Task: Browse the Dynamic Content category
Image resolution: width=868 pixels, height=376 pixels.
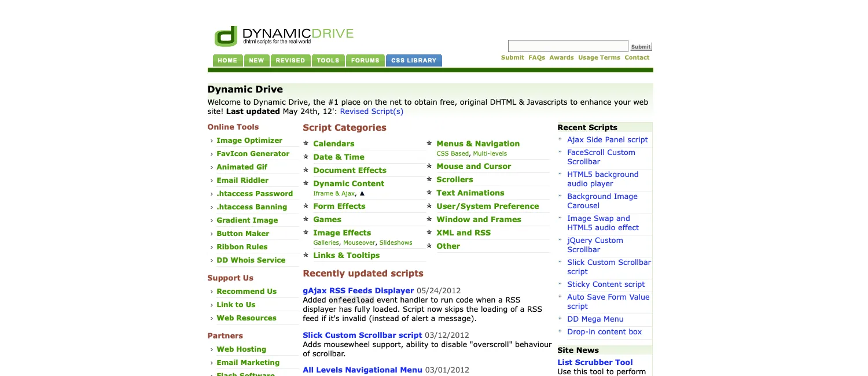Action: tap(349, 184)
